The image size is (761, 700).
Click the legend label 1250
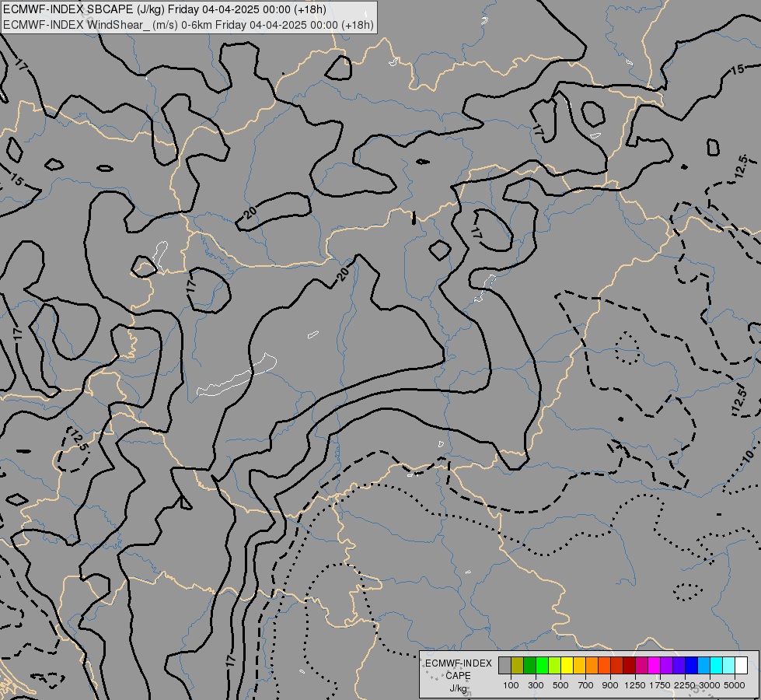635,685
